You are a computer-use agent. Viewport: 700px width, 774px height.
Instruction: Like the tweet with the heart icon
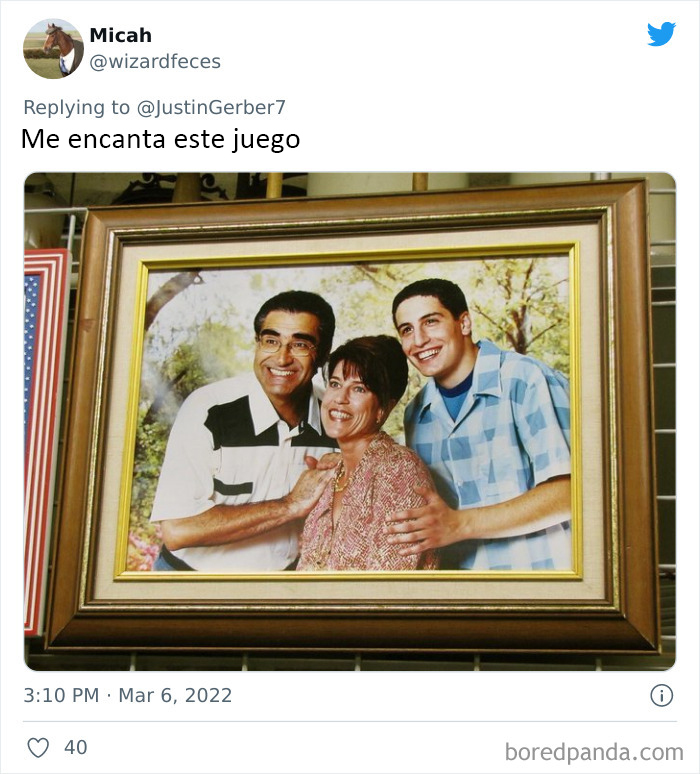(x=38, y=747)
